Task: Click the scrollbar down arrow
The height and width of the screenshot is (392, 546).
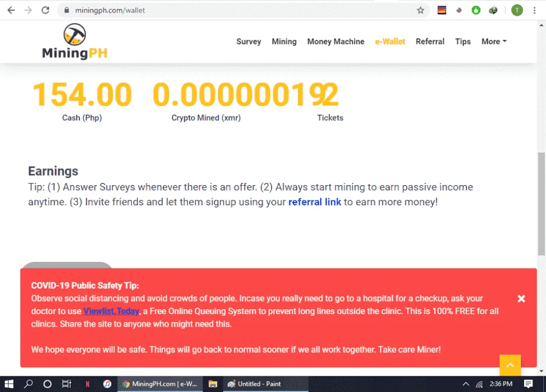Action: click(x=541, y=371)
